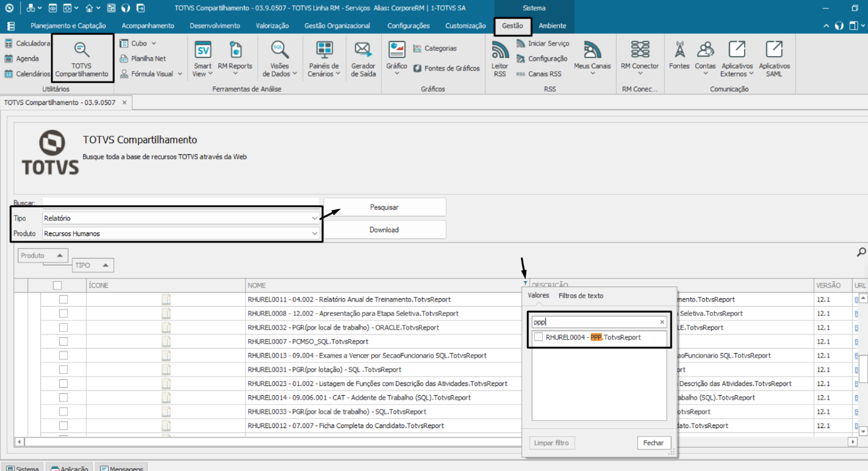Check the RHUREL0031 row checkbox

click(63, 369)
